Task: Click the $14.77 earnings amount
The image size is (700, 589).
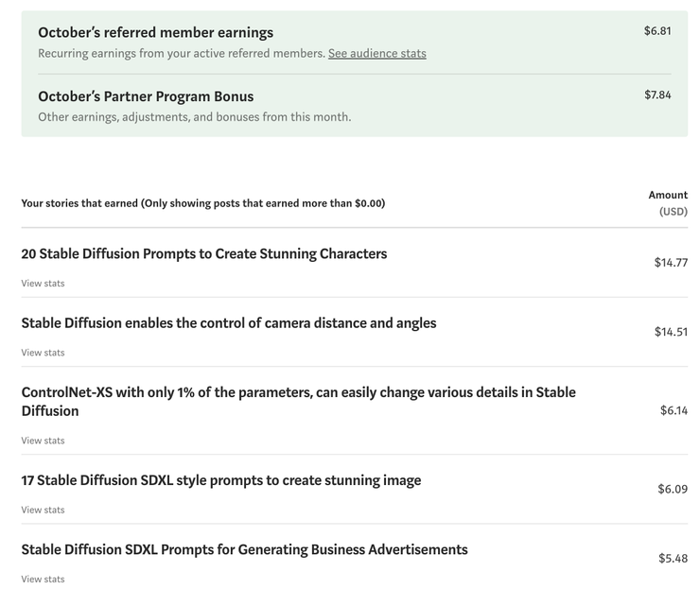Action: tap(671, 263)
